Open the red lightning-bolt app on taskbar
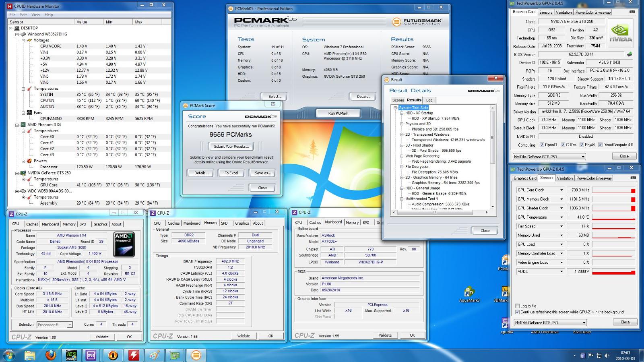The height and width of the screenshot is (362, 644). click(x=134, y=355)
